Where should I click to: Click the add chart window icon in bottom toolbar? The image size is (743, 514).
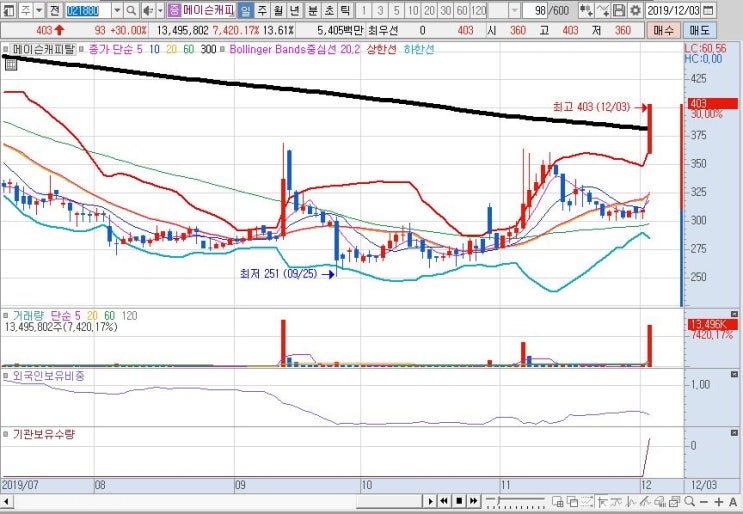pyautogui.click(x=558, y=501)
